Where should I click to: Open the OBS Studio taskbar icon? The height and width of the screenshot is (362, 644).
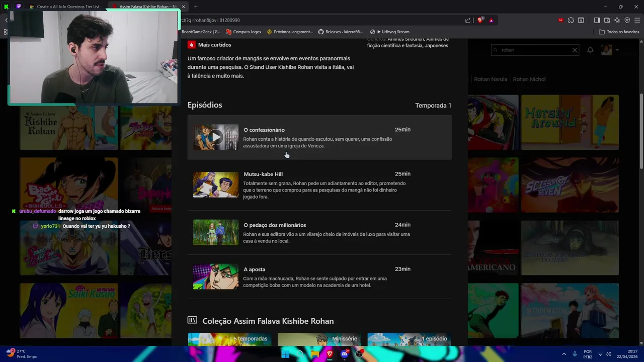click(x=359, y=354)
